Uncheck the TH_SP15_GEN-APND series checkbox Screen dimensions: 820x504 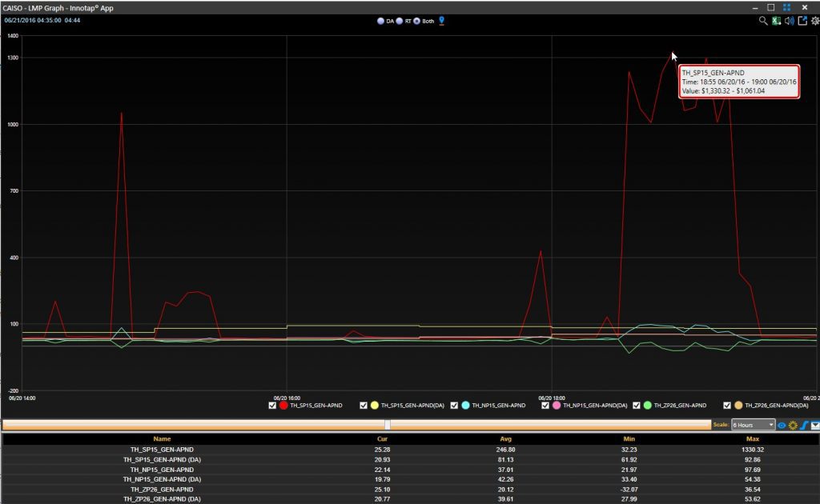point(272,406)
